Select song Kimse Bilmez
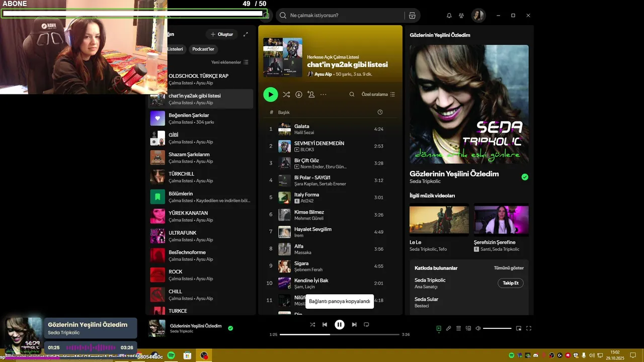This screenshot has height=362, width=644. click(x=331, y=215)
